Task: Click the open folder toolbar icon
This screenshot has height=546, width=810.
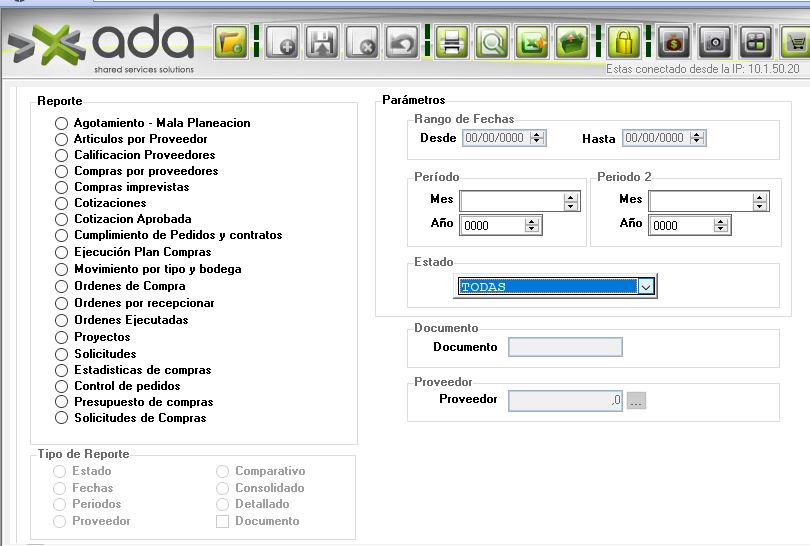Action: click(x=230, y=41)
